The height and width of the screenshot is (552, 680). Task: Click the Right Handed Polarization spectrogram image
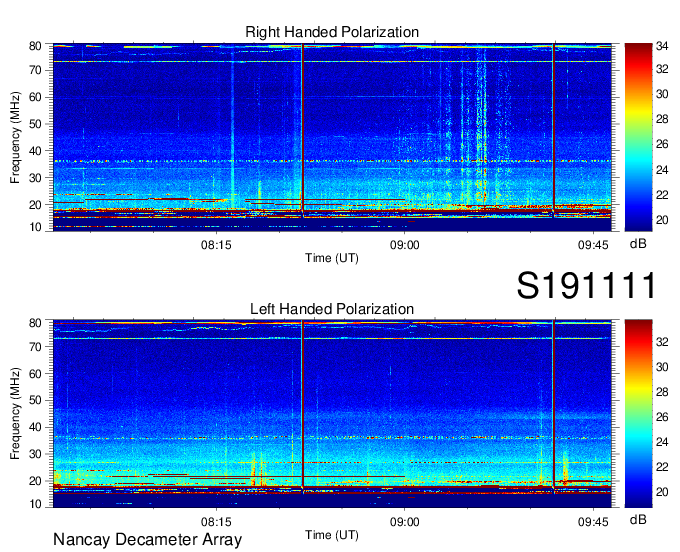point(332,137)
